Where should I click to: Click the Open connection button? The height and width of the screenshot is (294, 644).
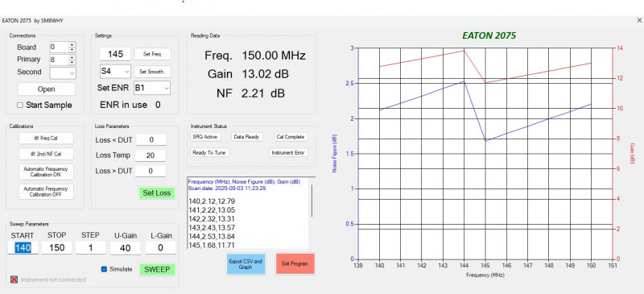click(x=47, y=89)
